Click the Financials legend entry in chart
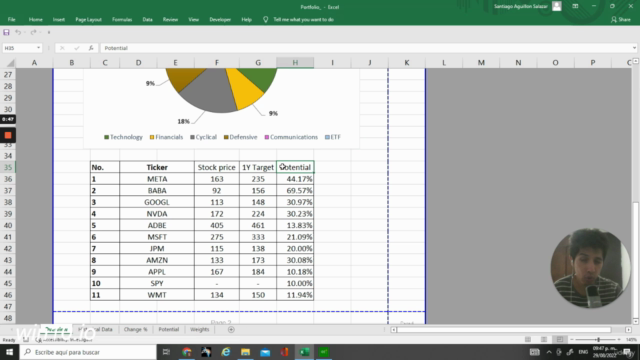The width and height of the screenshot is (640, 360). 166,137
